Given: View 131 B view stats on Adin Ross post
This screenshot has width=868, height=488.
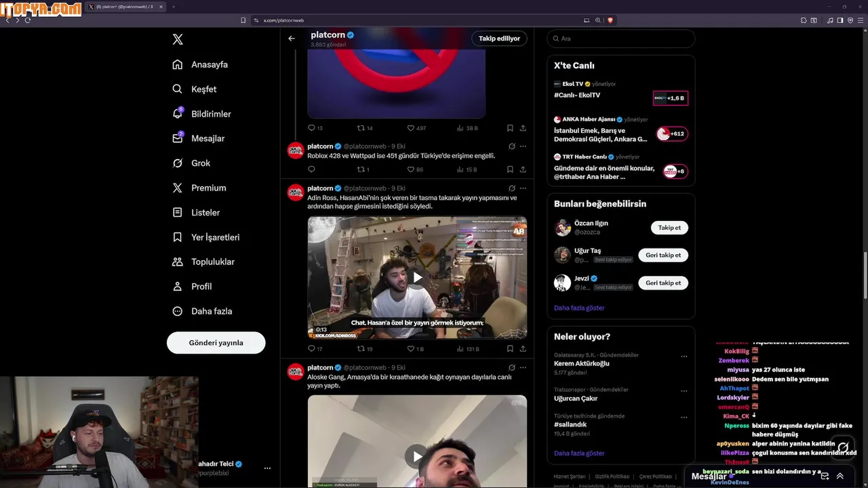Looking at the screenshot, I should click(468, 349).
